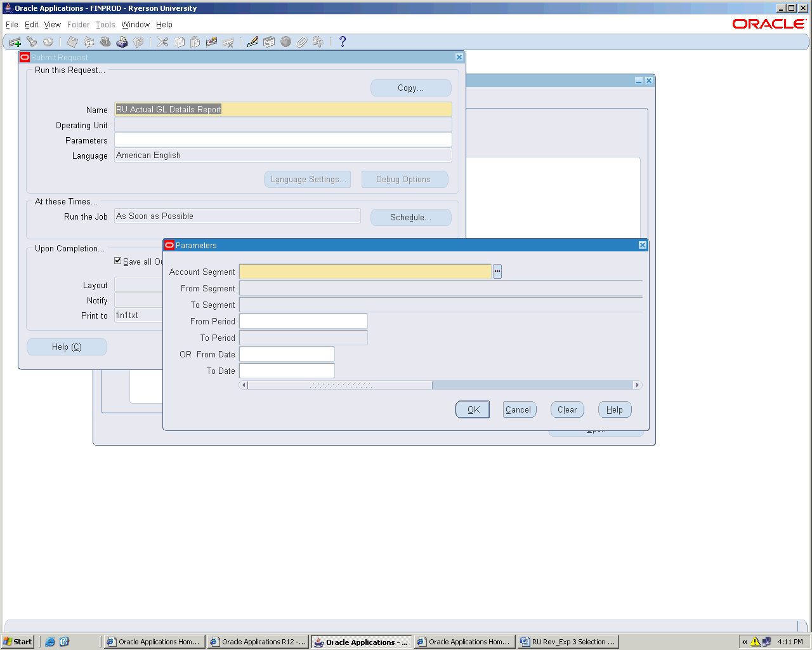This screenshot has height=650, width=812.
Task: Open Account Segment list of values
Action: pos(497,272)
